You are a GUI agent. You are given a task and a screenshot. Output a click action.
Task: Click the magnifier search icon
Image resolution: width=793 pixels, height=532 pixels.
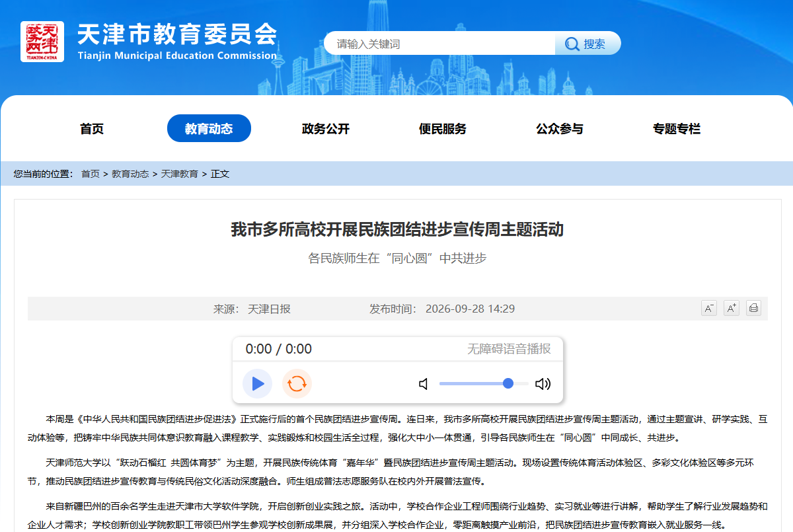571,44
